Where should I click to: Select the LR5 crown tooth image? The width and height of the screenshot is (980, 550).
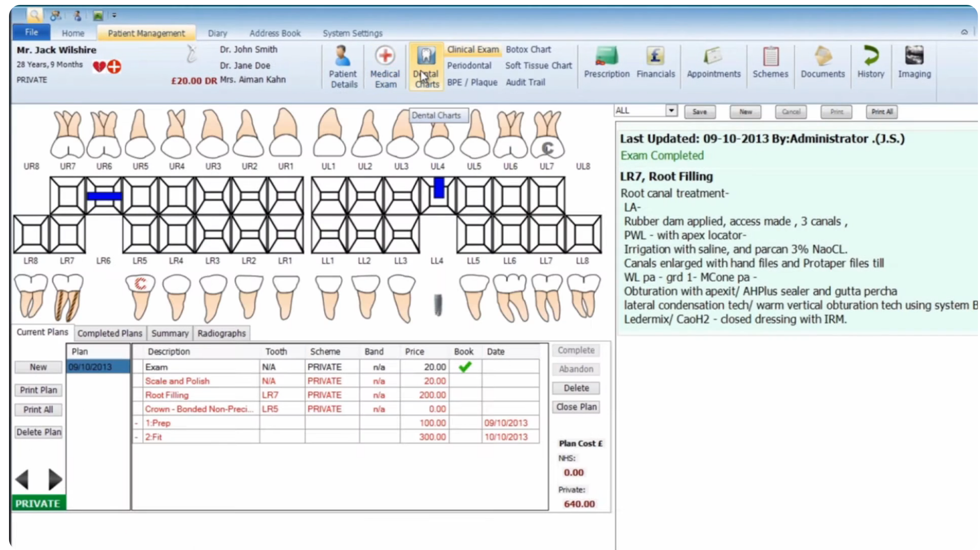(x=140, y=298)
